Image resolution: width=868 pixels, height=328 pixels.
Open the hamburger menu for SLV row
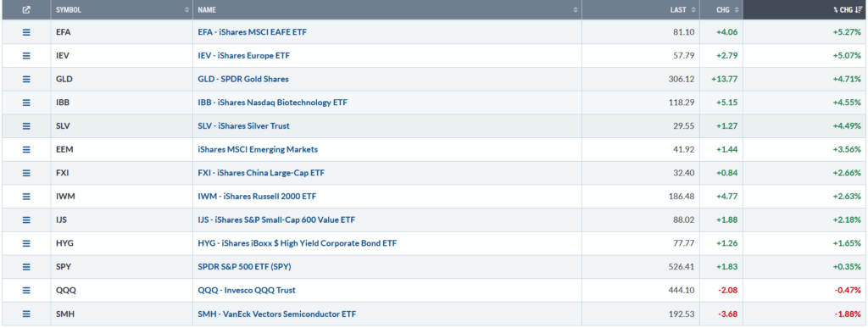[26, 126]
